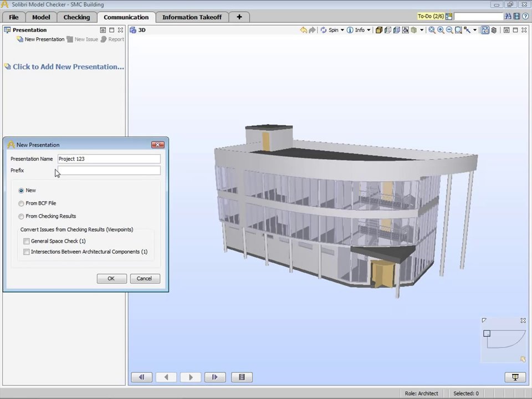Image resolution: width=532 pixels, height=399 pixels.
Task: Click the 'Click to Add New Presentation...' link
Action: (64, 67)
